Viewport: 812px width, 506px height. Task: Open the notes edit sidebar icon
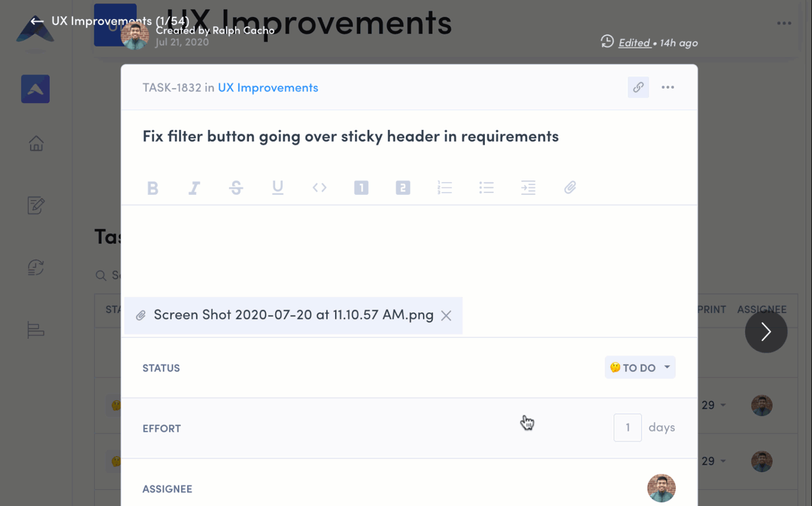coord(36,206)
